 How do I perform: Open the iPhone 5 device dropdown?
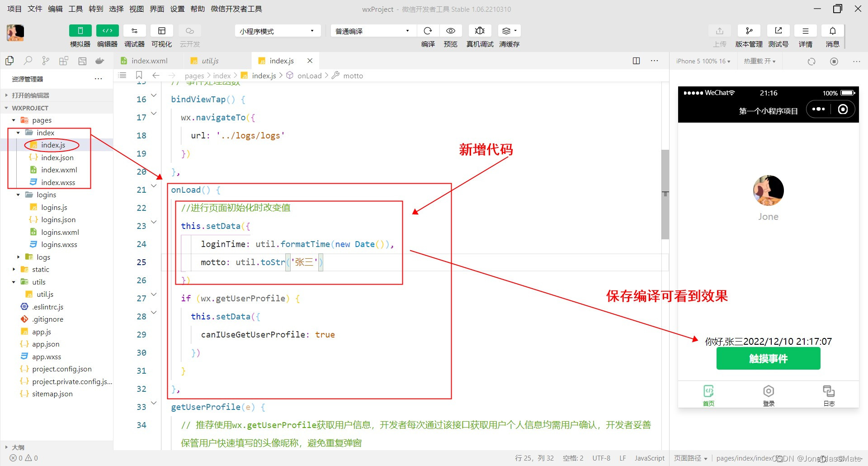703,61
